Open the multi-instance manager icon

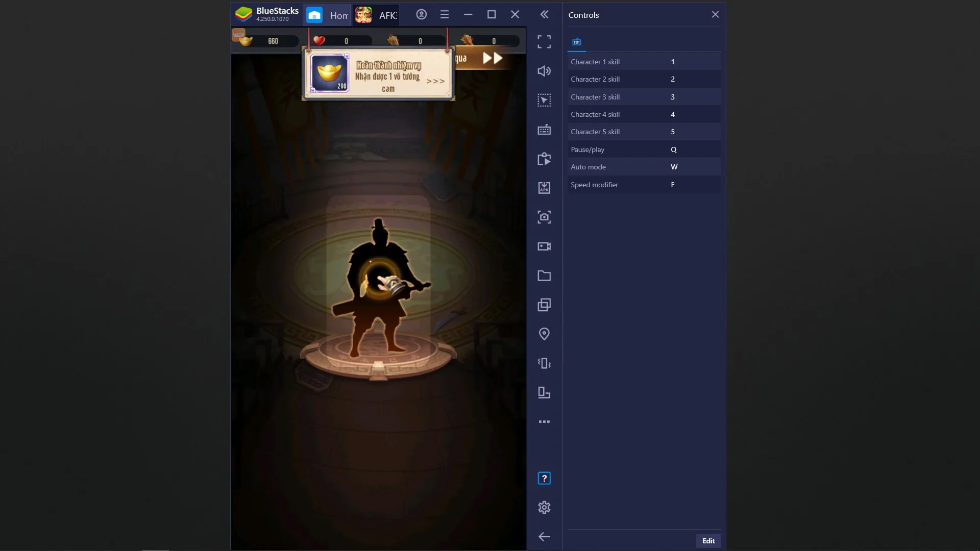pos(544,305)
